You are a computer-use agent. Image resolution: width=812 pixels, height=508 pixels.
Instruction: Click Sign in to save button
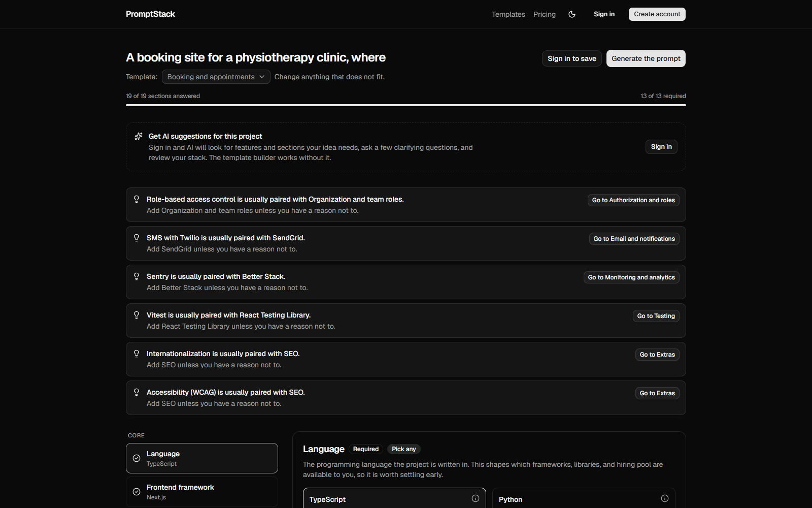click(x=572, y=58)
